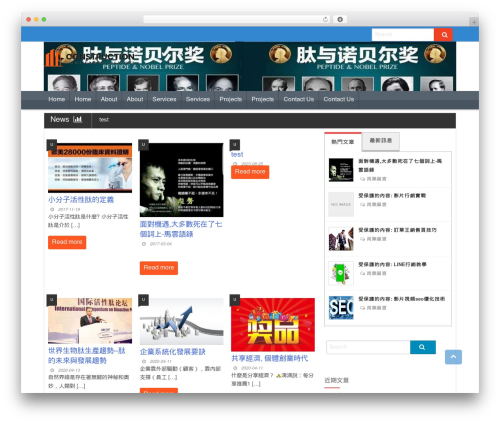Click clock icon beside 2020-04-13 date
500x423 pixels.
[x=52, y=370]
